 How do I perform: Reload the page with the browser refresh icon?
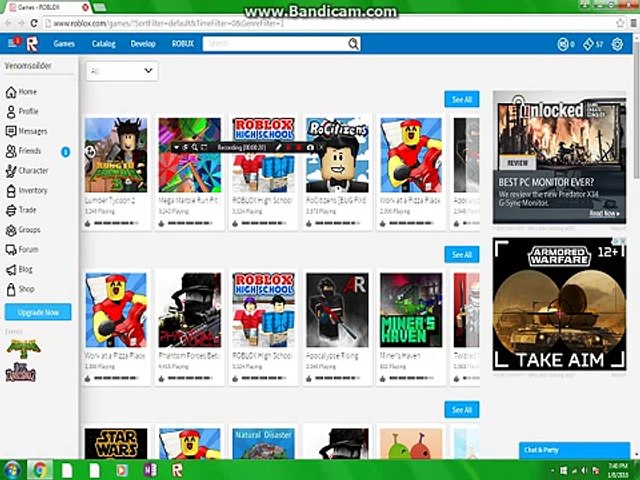pyautogui.click(x=34, y=23)
